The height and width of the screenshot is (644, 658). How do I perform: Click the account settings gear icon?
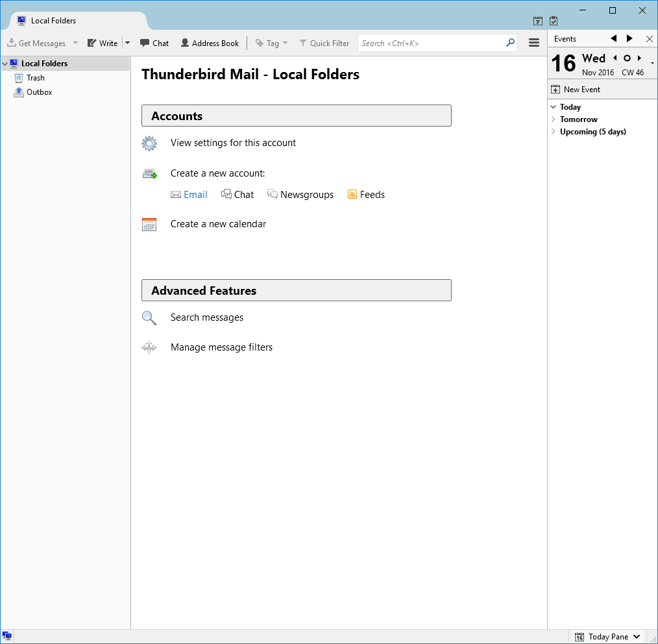[149, 143]
